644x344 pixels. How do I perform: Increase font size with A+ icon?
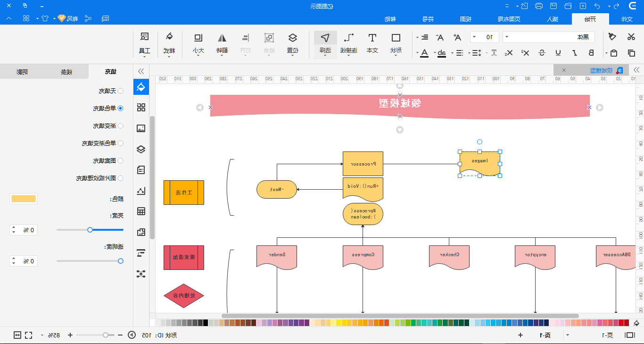[457, 37]
